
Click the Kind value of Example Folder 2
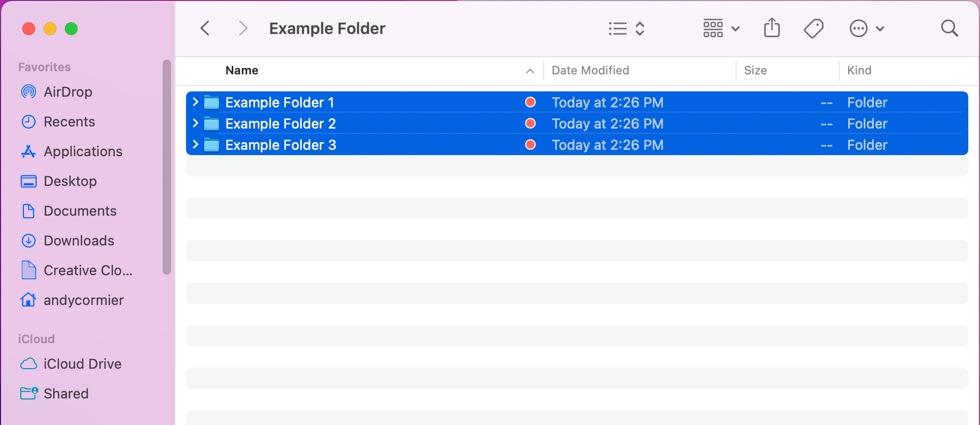tap(867, 124)
